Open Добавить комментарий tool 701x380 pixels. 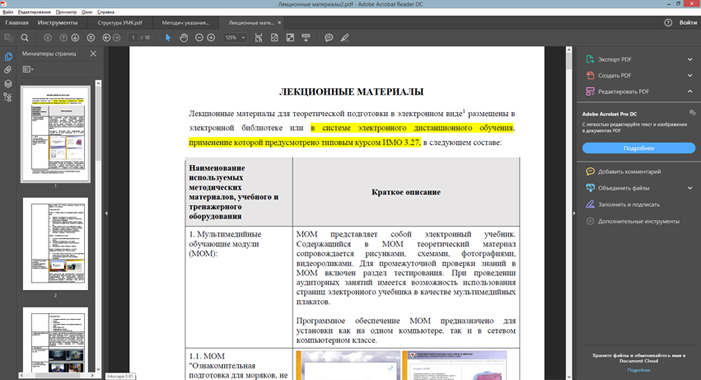629,172
